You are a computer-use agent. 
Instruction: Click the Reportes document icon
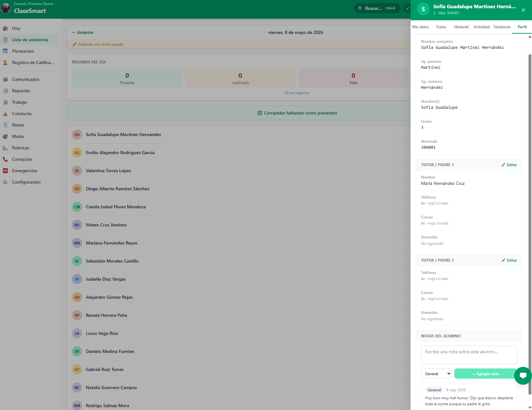point(5,91)
